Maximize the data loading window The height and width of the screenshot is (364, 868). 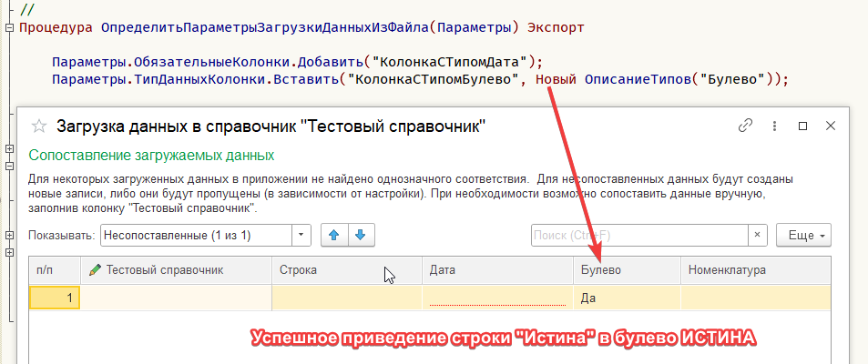[802, 126]
